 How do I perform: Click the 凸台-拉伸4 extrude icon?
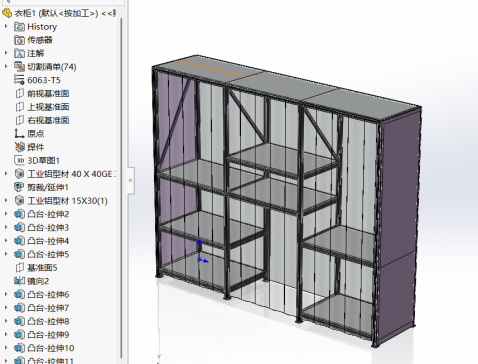click(19, 241)
